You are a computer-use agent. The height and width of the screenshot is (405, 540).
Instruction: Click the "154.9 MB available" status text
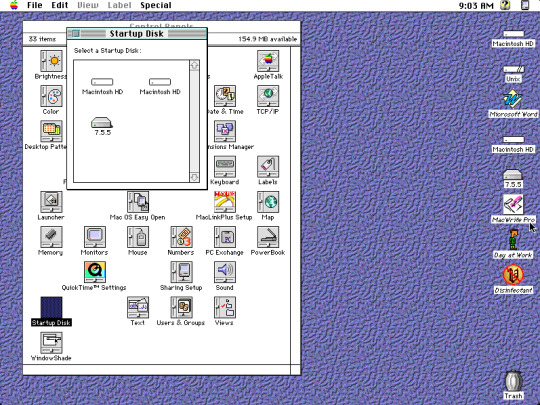[268, 39]
